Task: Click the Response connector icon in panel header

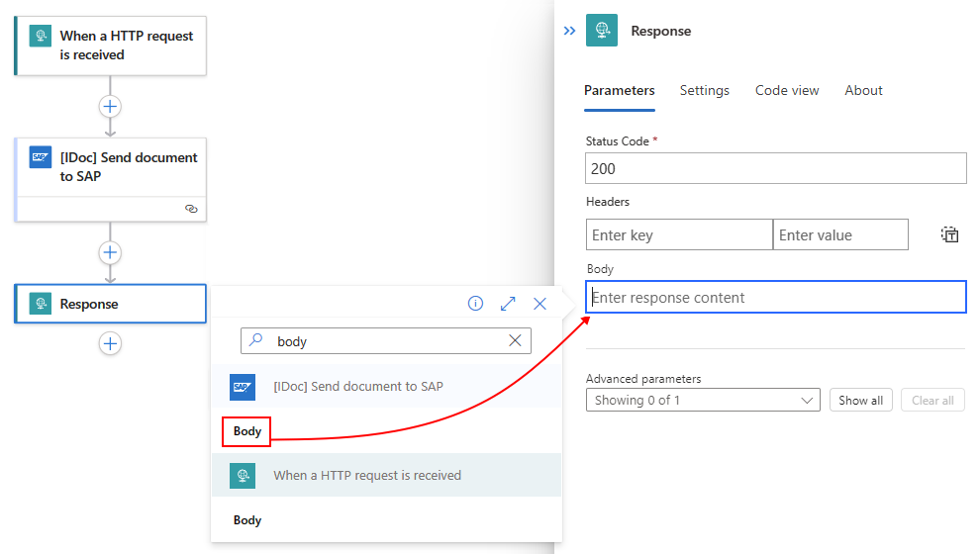Action: pos(601,30)
